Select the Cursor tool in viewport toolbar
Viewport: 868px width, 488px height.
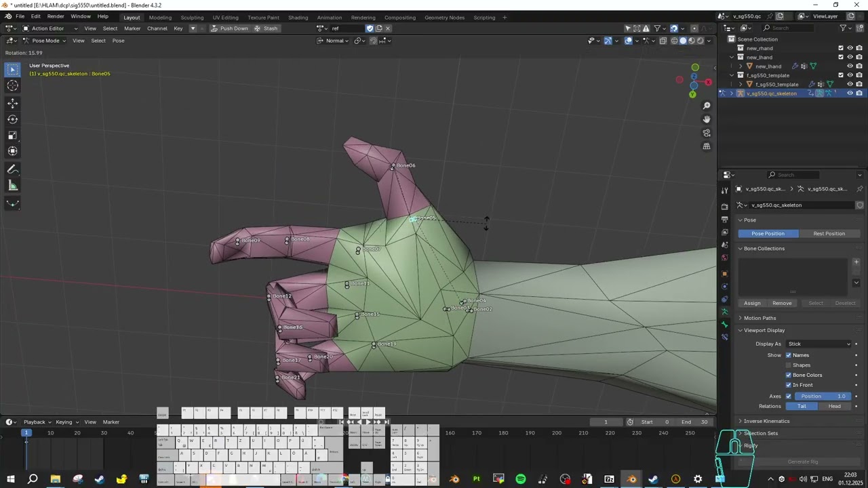coord(13,85)
